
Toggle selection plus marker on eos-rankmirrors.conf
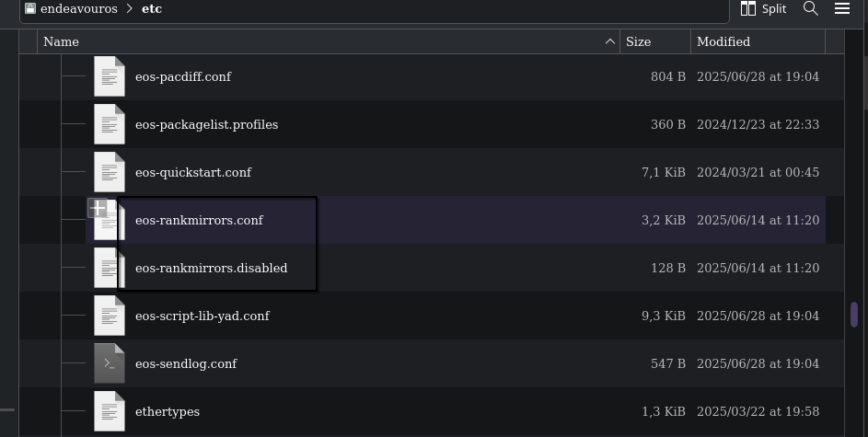(x=98, y=209)
